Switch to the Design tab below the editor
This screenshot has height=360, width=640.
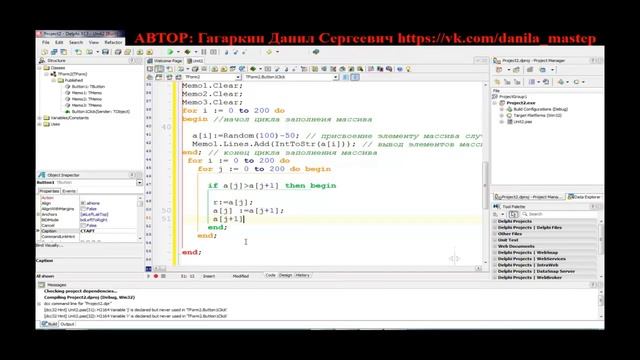285,276
